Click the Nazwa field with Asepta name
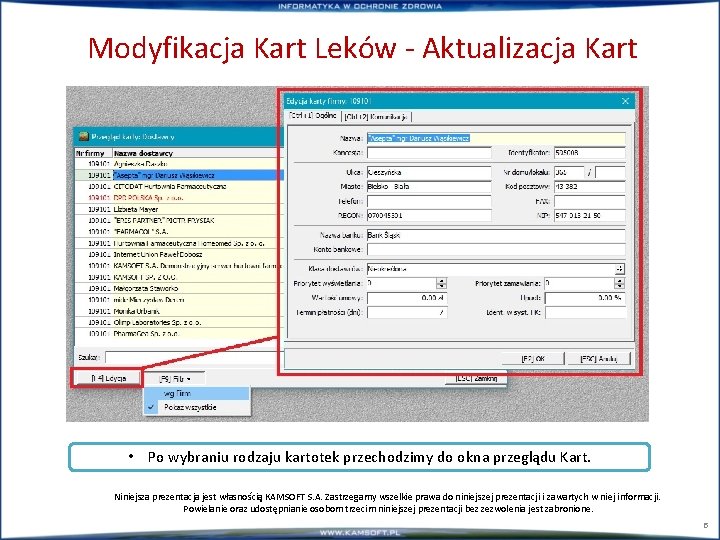720x540 pixels. 496,138
